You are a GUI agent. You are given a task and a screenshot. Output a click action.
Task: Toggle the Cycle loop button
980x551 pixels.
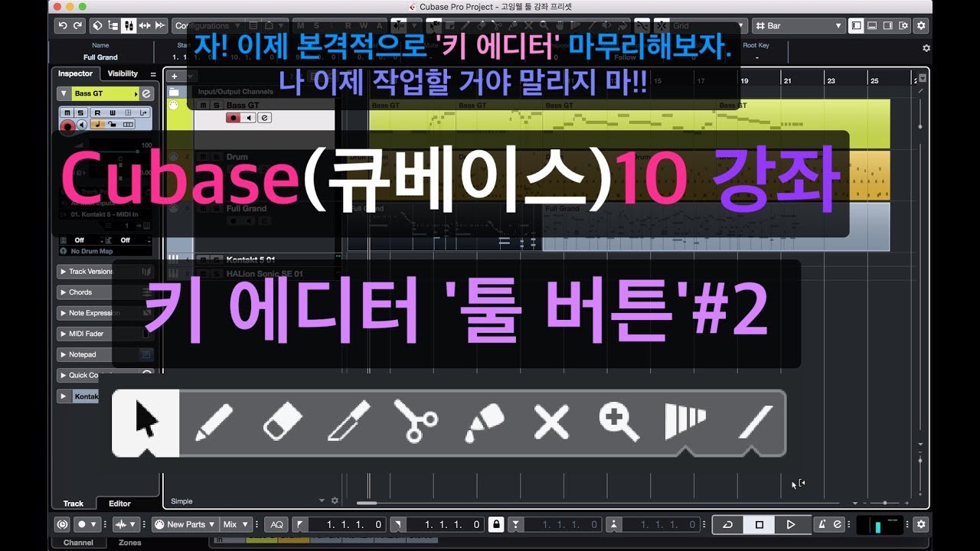(x=728, y=524)
